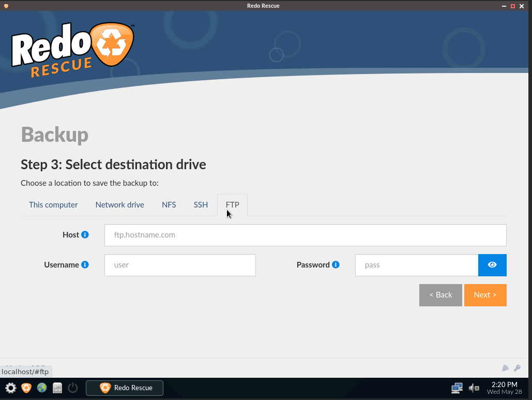
Task: Select the Network drive tab
Action: pyautogui.click(x=119, y=205)
